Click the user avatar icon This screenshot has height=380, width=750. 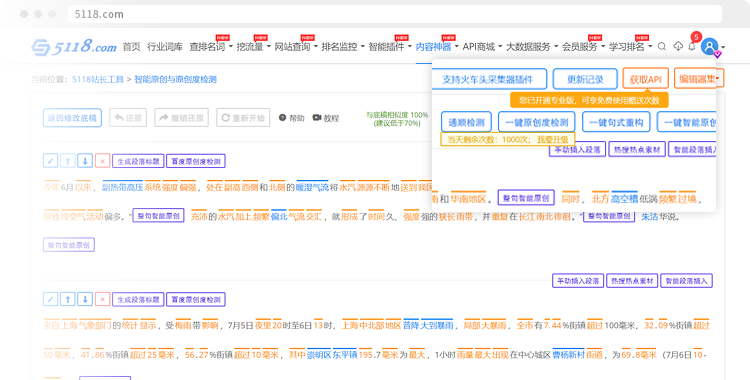(x=709, y=46)
